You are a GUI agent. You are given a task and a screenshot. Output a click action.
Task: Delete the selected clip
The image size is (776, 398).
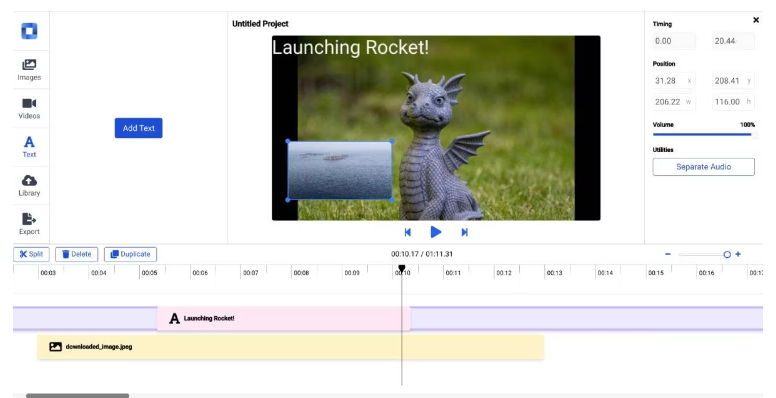pyautogui.click(x=77, y=254)
